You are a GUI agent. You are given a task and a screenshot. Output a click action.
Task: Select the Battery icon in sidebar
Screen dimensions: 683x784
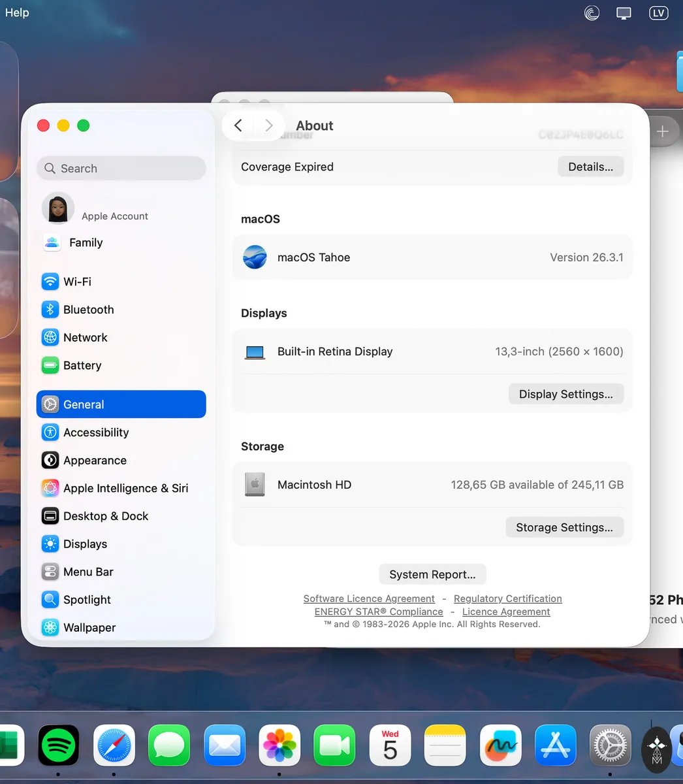coord(50,365)
